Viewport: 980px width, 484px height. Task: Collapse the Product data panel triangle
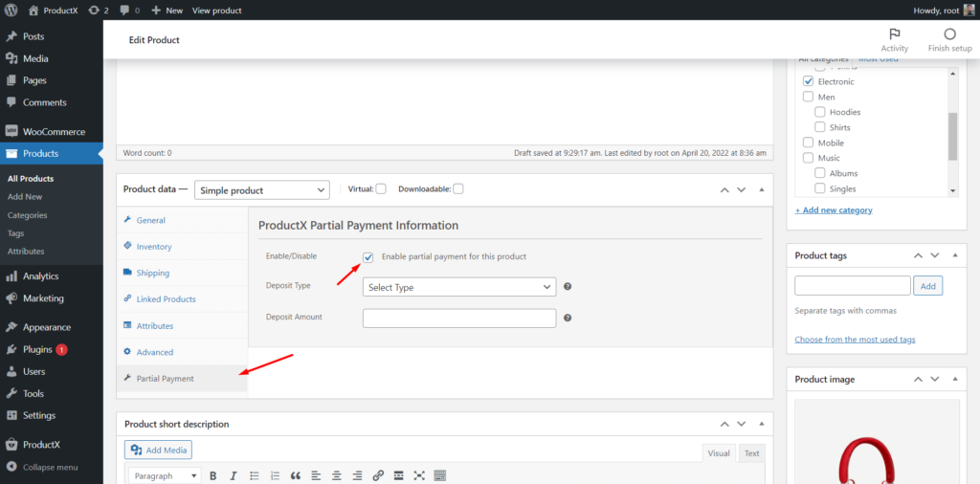pyautogui.click(x=761, y=189)
